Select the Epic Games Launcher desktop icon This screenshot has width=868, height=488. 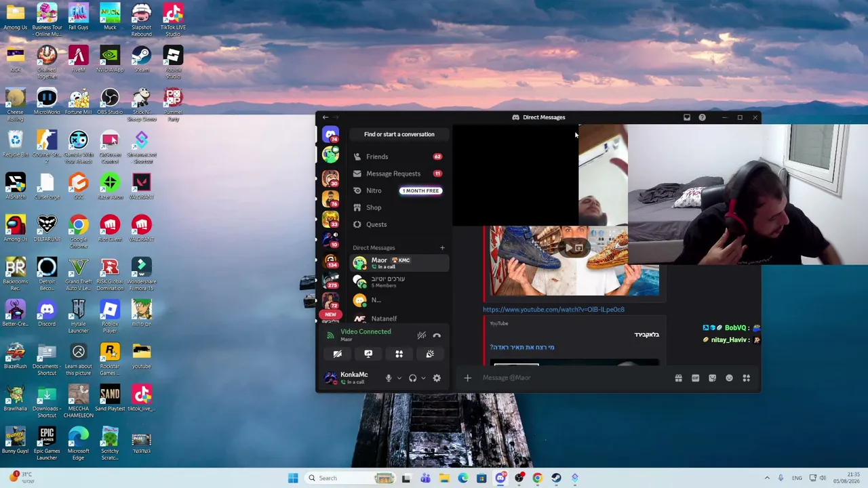pos(47,444)
